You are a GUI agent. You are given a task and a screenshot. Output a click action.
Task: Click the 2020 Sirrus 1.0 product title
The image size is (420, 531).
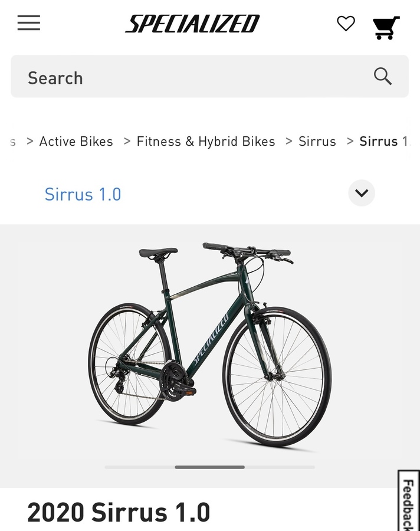coord(118,512)
